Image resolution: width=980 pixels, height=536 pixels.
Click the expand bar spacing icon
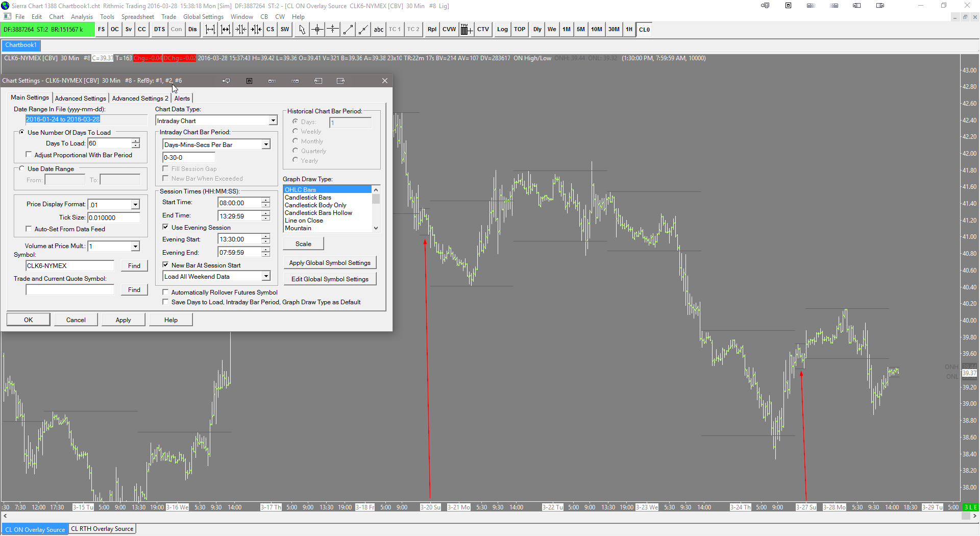coord(210,30)
